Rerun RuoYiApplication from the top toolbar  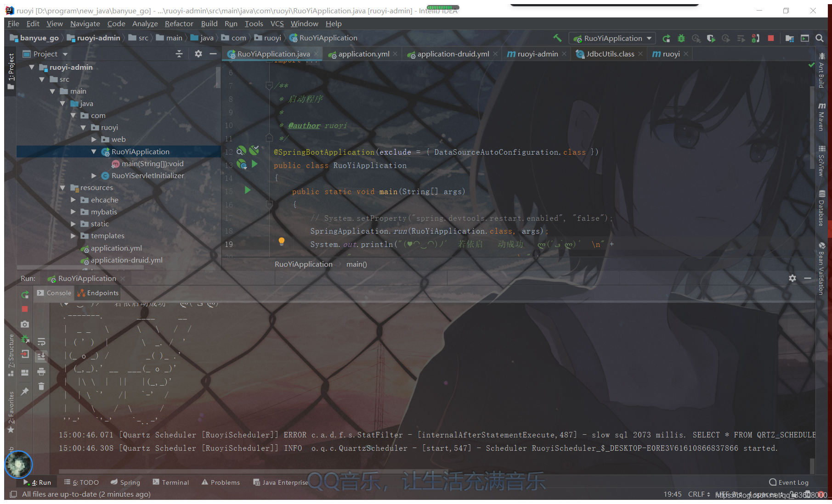click(x=666, y=38)
